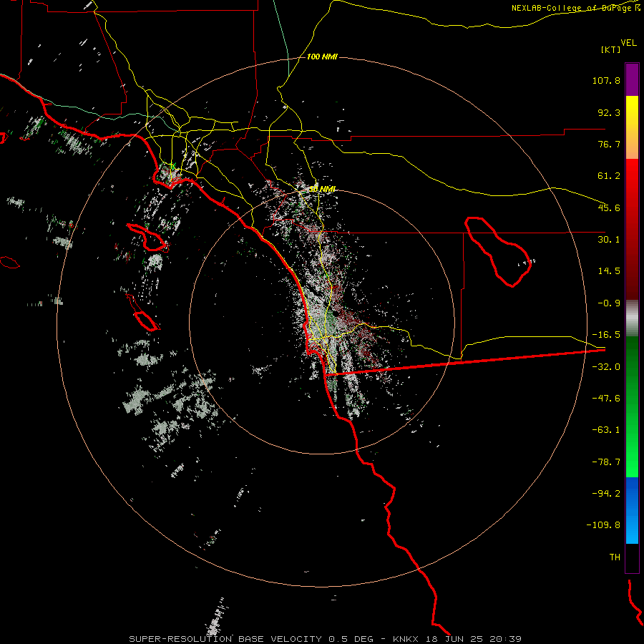The image size is (644, 644).
Task: Select the -78.7 velocity scale value
Action: 606,462
